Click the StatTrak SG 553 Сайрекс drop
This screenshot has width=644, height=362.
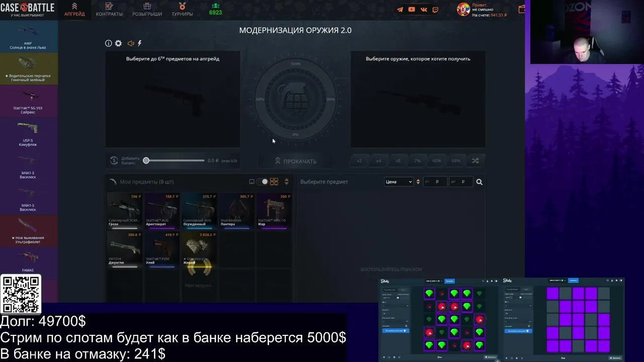28,102
